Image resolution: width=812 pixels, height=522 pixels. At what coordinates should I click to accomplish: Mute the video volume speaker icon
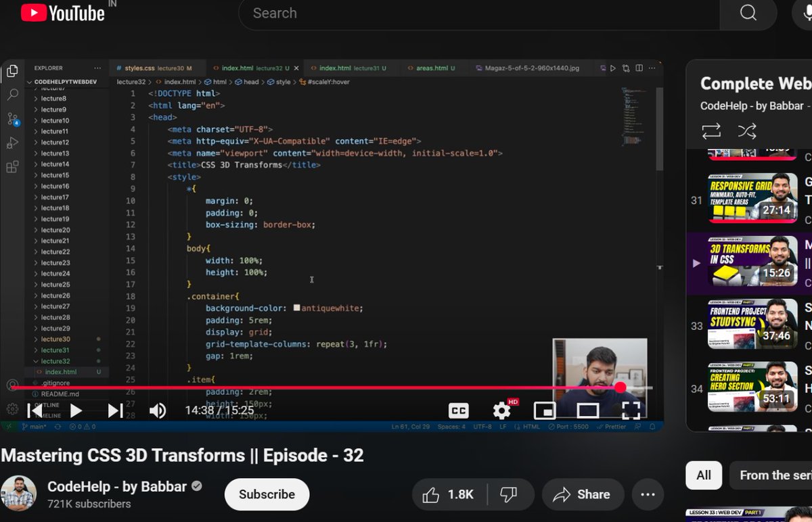[158, 410]
